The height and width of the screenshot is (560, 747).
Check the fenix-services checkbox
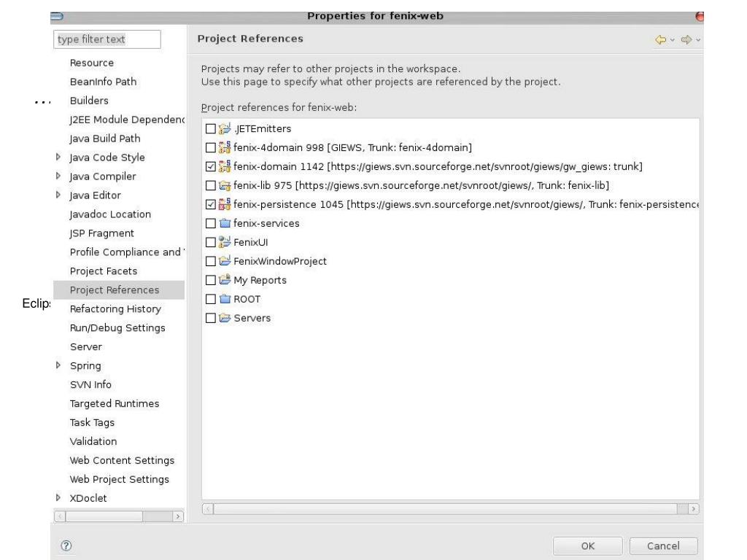click(211, 223)
